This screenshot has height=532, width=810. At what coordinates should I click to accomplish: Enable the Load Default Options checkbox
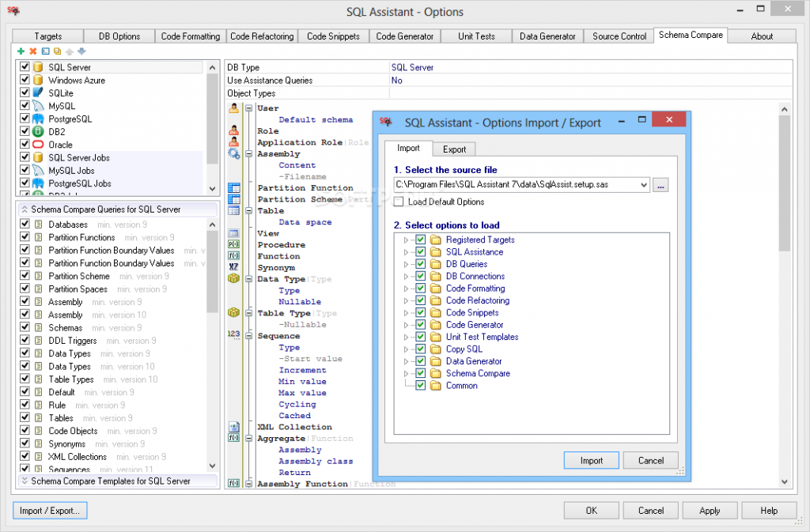pos(399,202)
